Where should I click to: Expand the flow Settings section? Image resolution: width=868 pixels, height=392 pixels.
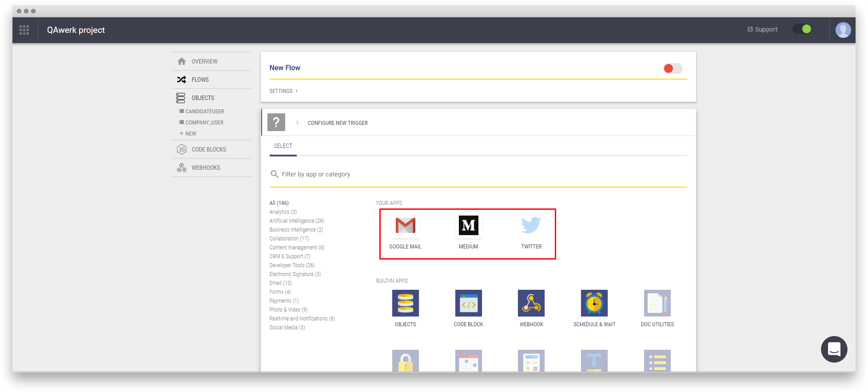click(x=283, y=91)
